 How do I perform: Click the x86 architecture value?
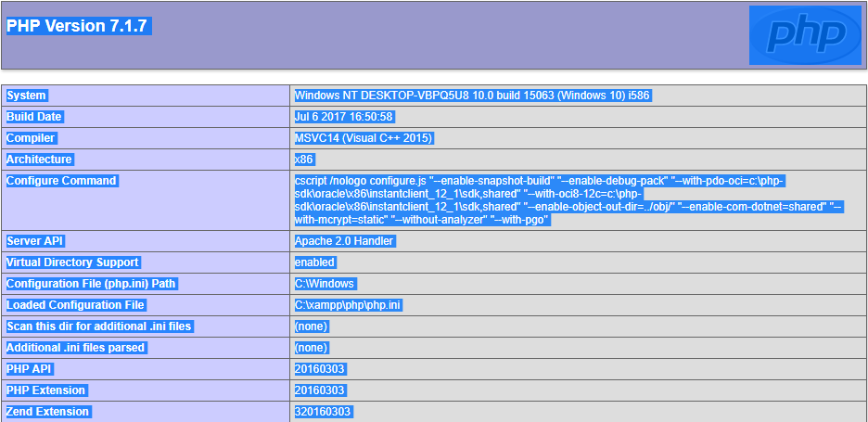(x=304, y=160)
